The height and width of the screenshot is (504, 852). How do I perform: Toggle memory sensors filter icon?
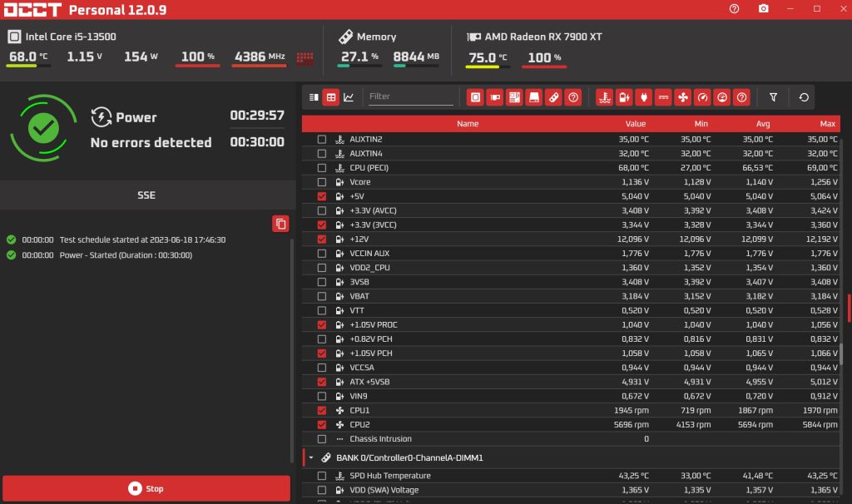click(x=553, y=97)
